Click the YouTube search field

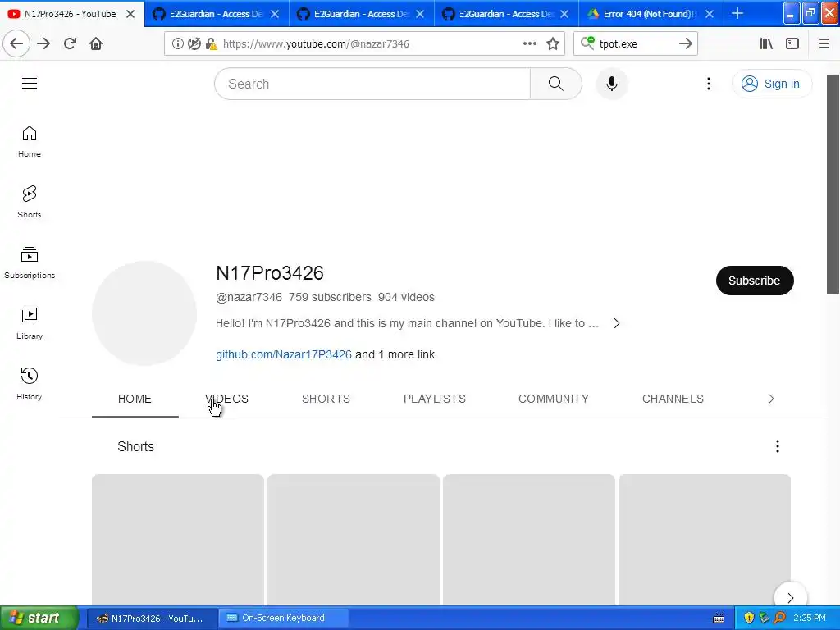pyautogui.click(x=372, y=84)
